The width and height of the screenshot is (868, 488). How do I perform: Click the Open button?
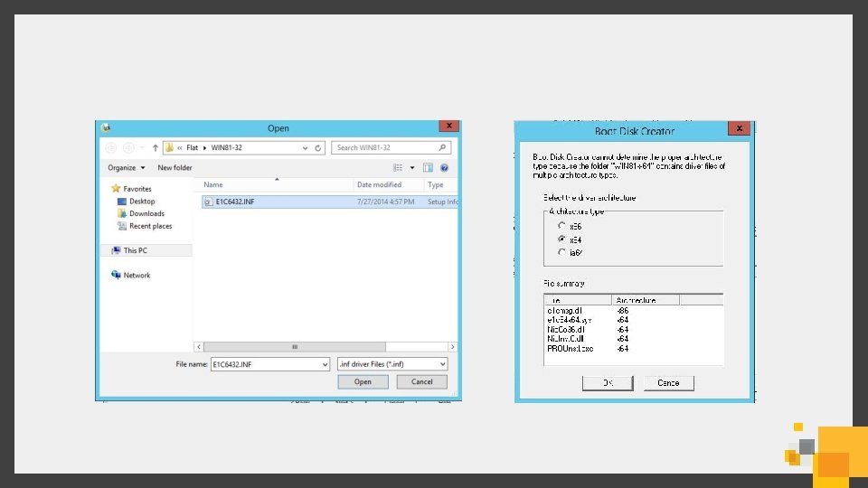pyautogui.click(x=363, y=381)
